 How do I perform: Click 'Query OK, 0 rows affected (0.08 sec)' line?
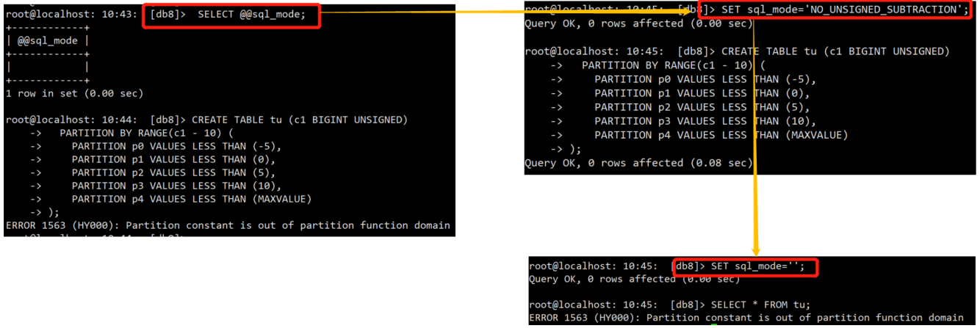[639, 163]
